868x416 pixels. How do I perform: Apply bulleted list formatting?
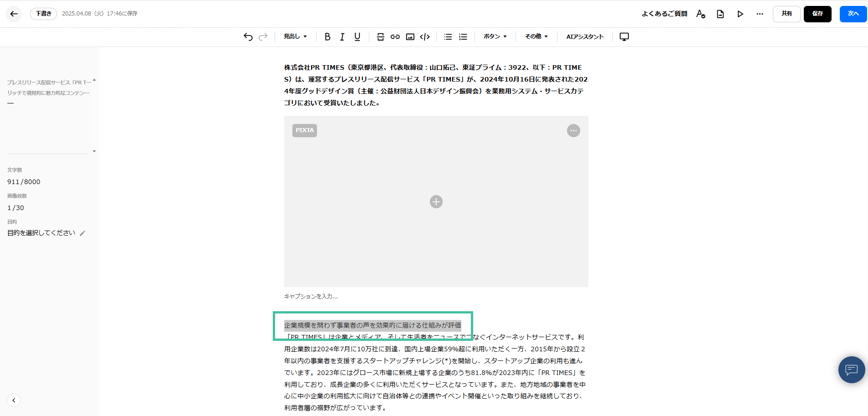coord(448,37)
